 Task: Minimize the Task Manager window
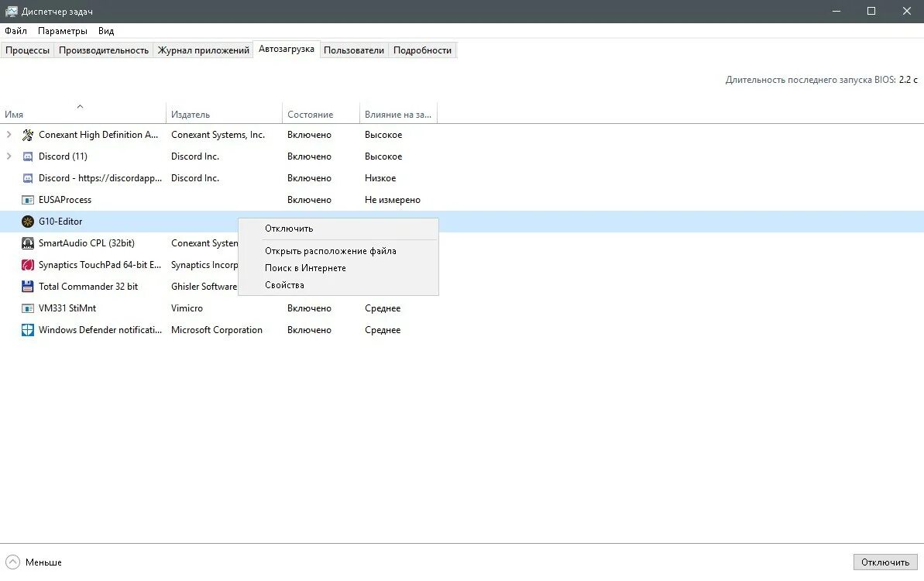coord(836,11)
